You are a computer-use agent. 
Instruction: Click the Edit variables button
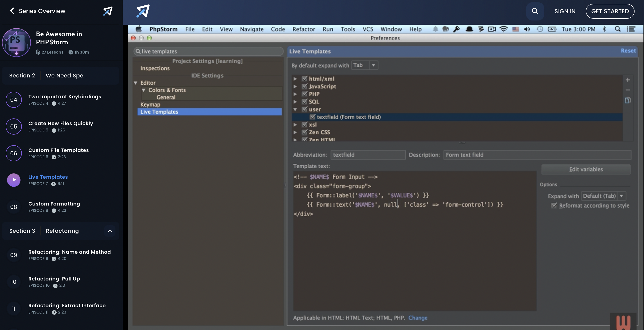pos(586,169)
